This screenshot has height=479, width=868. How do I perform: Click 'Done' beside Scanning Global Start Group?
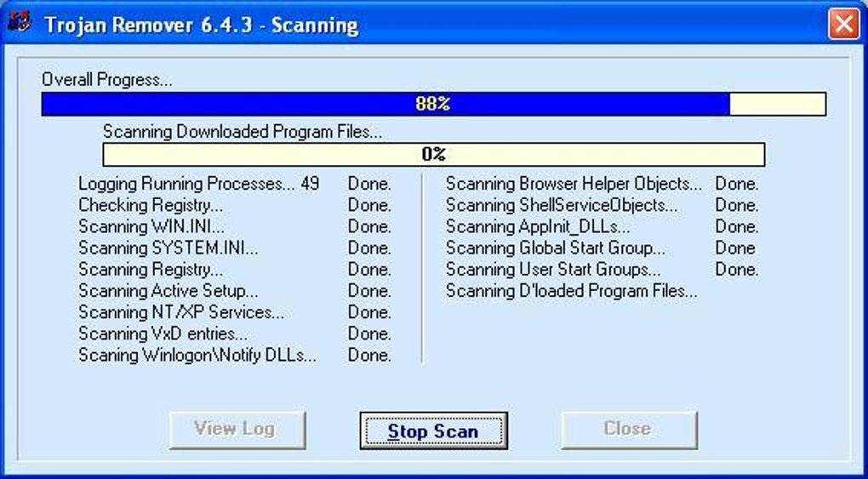pos(735,248)
